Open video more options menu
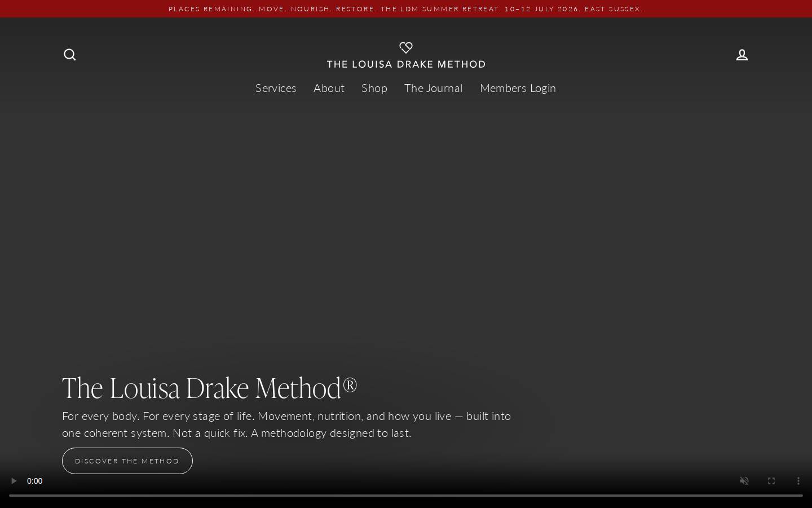Image resolution: width=812 pixels, height=508 pixels. point(798,481)
